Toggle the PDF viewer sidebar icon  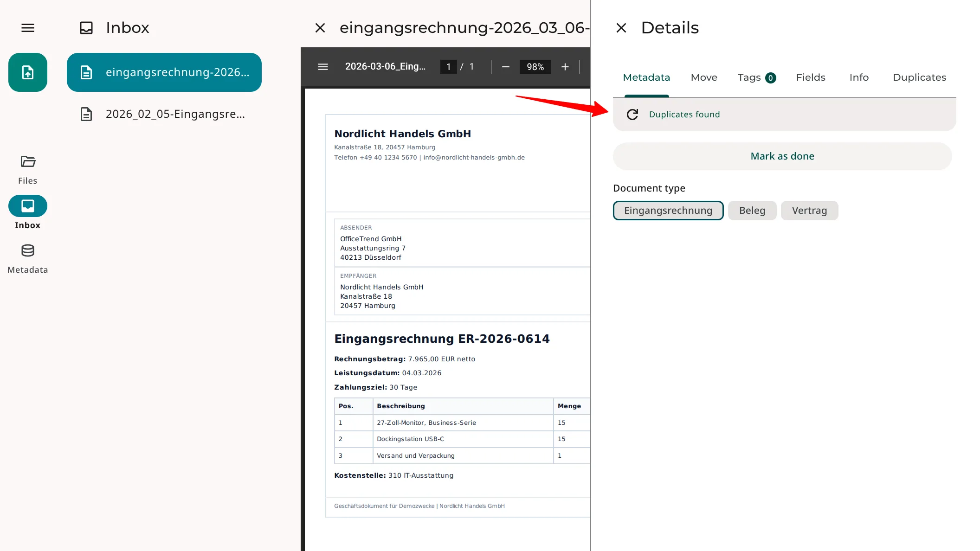coord(323,67)
